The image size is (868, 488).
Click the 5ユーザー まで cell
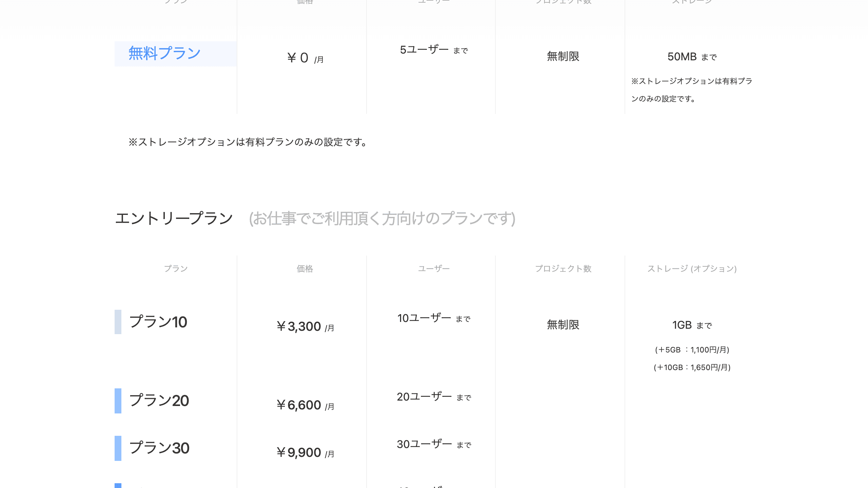(x=434, y=50)
